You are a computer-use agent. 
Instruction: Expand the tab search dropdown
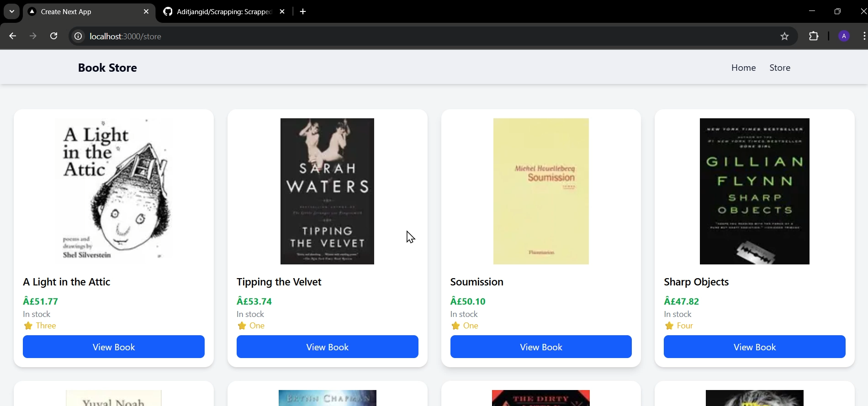click(12, 11)
